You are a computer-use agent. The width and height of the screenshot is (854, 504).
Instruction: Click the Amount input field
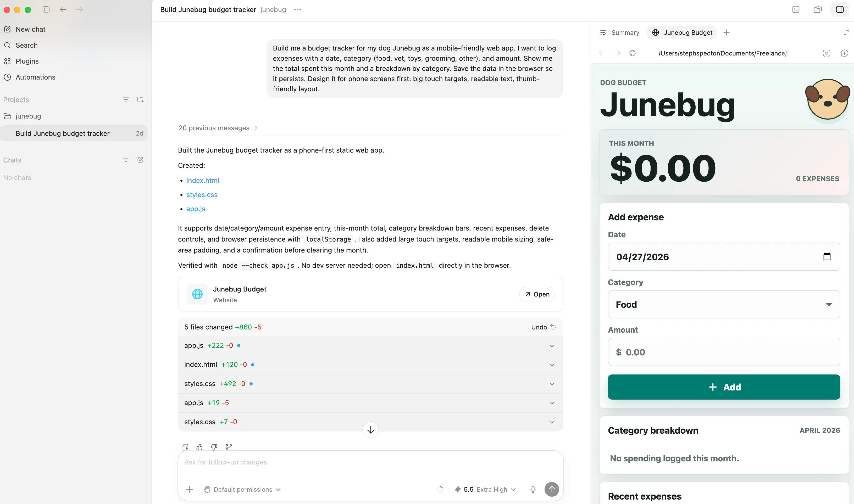(724, 352)
